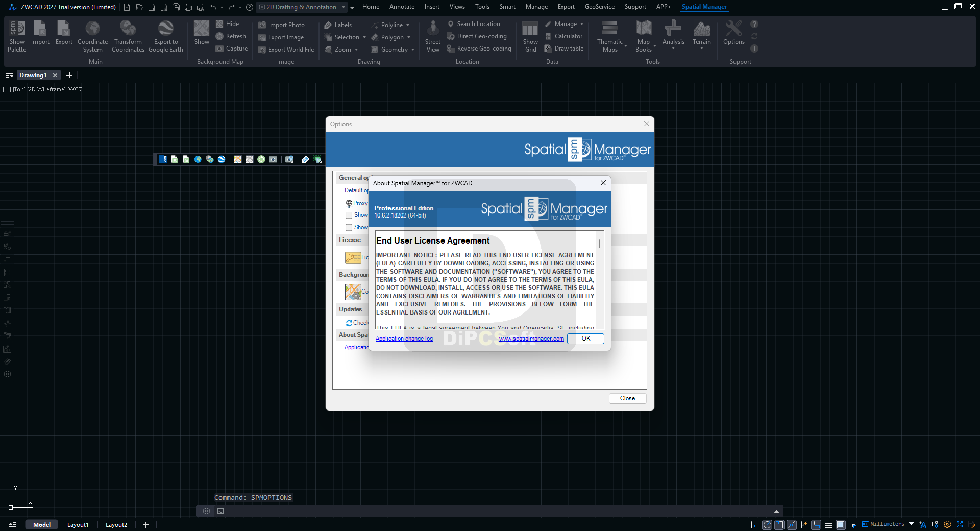Expand the Polyline dropdown
The height and width of the screenshot is (531, 980).
click(x=408, y=25)
